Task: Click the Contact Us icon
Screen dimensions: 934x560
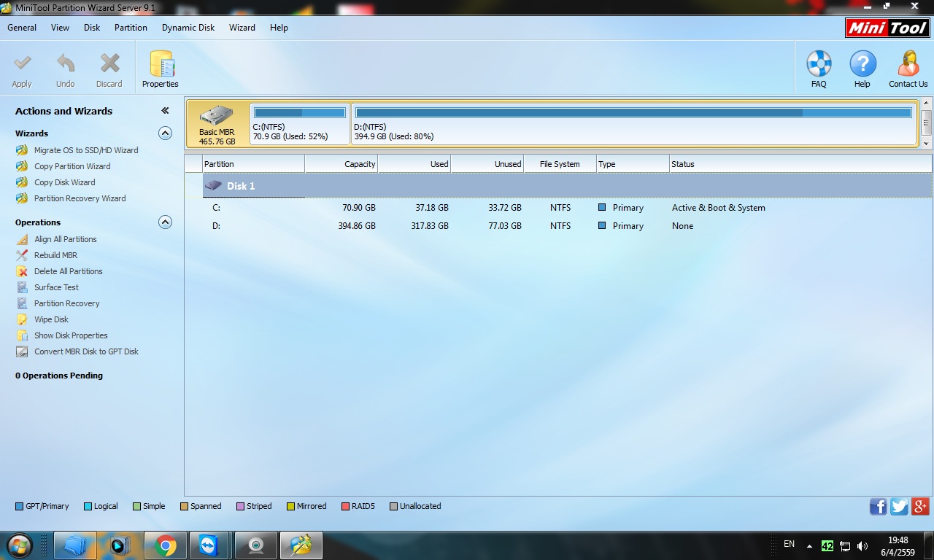Action: tap(908, 63)
